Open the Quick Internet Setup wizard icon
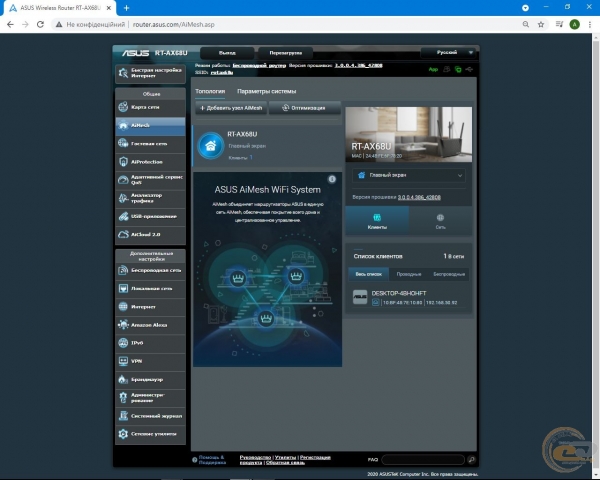The height and width of the screenshot is (480, 600). [123, 73]
